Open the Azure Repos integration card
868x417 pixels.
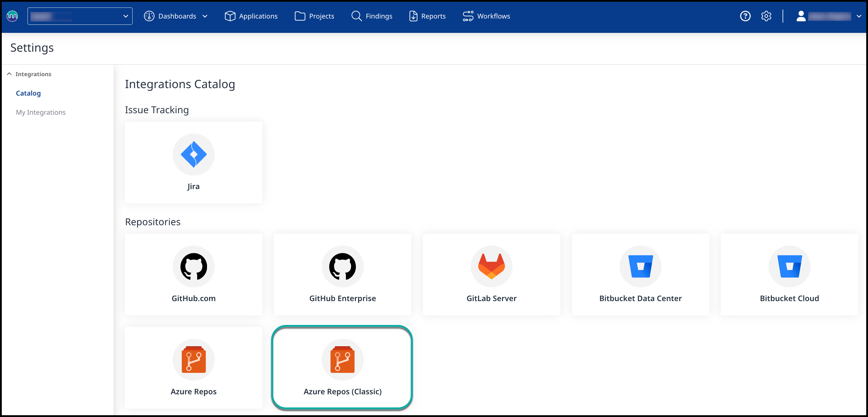click(194, 367)
